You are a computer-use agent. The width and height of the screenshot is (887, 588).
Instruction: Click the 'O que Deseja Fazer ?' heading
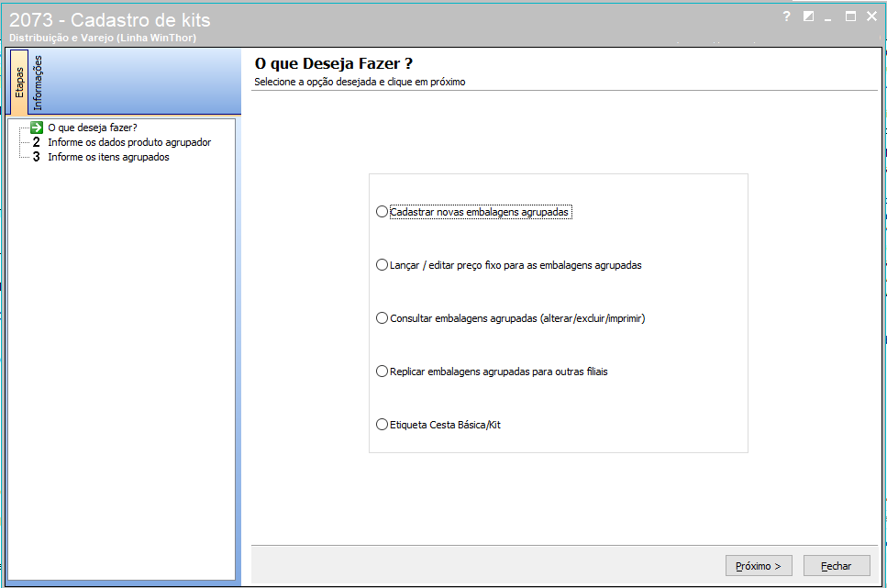click(x=334, y=63)
